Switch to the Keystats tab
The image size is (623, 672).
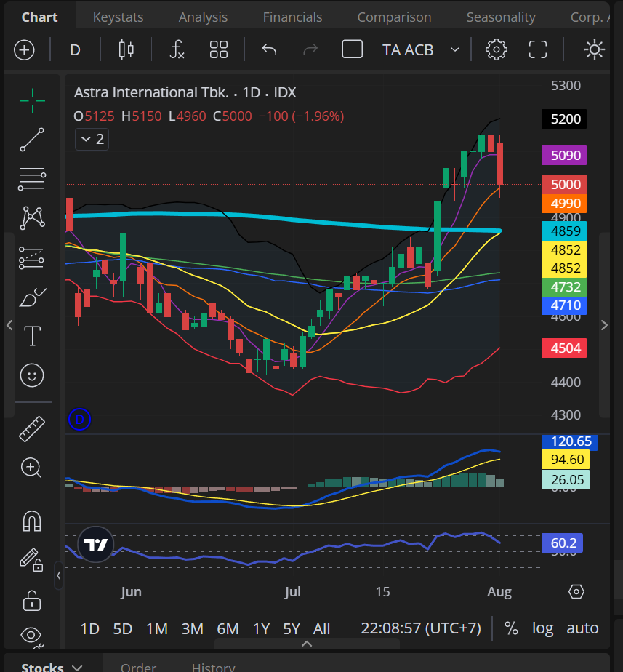(118, 17)
